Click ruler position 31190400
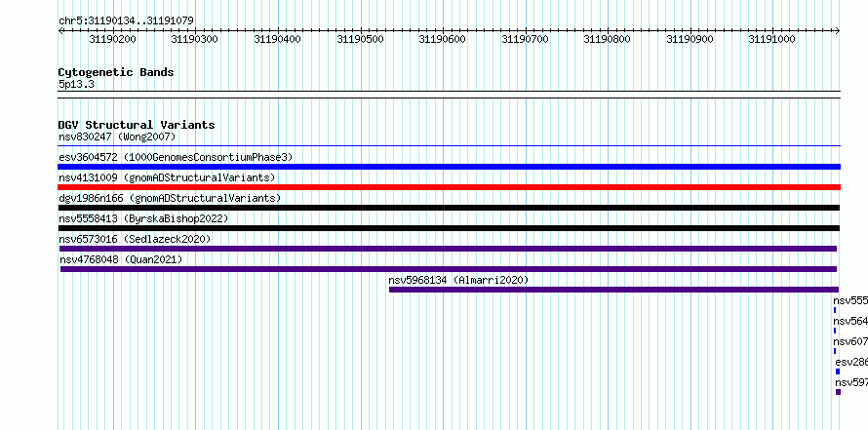 pos(277,39)
